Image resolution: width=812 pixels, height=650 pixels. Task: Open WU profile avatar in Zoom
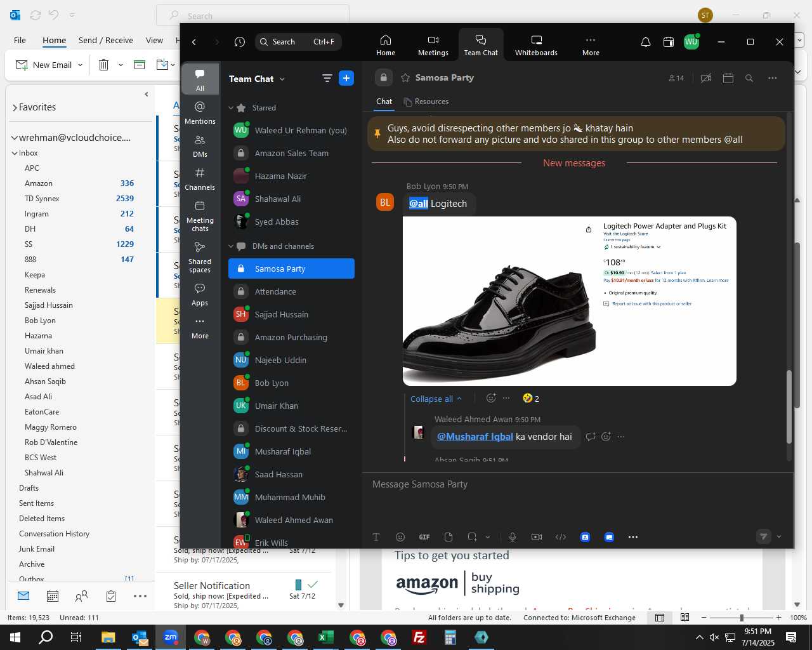(x=691, y=42)
